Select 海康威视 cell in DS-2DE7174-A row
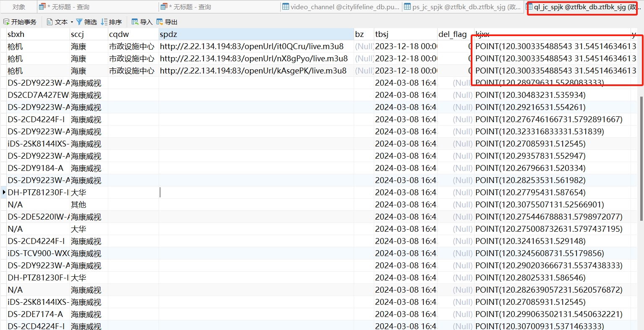The height and width of the screenshot is (330, 644). [89, 314]
